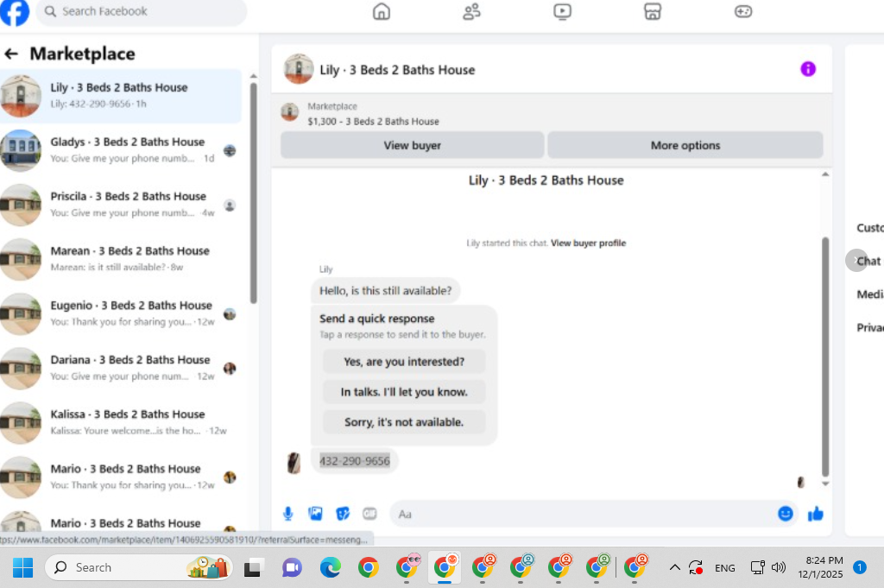Image resolution: width=884 pixels, height=588 pixels.
Task: Open the Teams chat taskbar icon
Action: click(x=292, y=567)
